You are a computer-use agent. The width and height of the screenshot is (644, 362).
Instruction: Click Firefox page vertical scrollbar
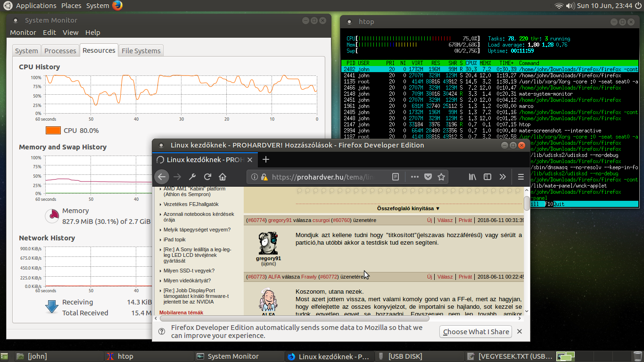tap(527, 203)
